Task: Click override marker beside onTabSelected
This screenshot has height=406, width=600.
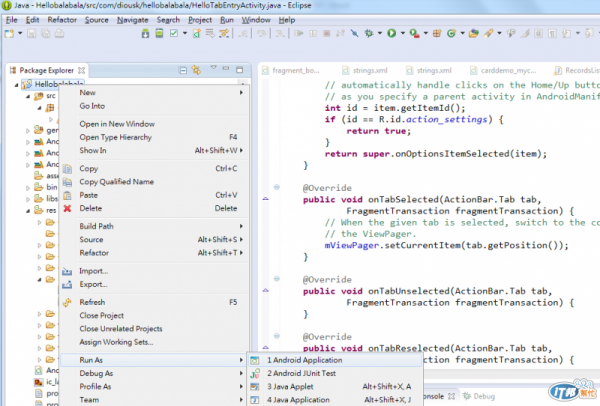Action: (x=266, y=199)
